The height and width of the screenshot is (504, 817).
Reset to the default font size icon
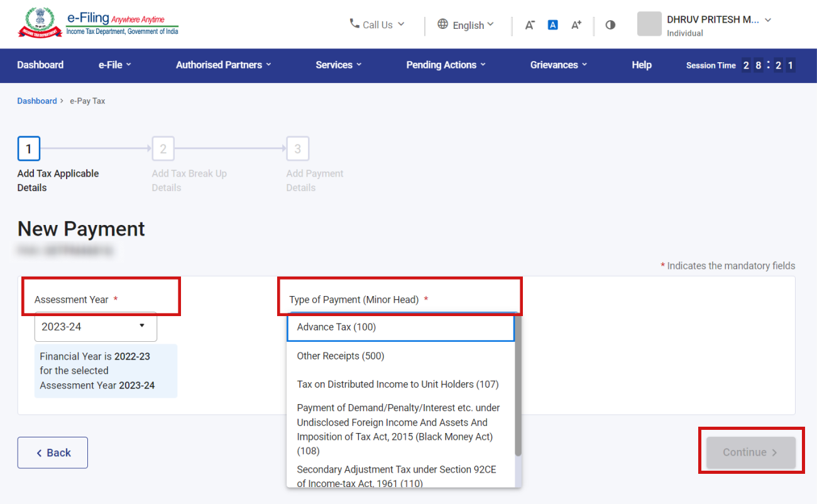coord(553,25)
